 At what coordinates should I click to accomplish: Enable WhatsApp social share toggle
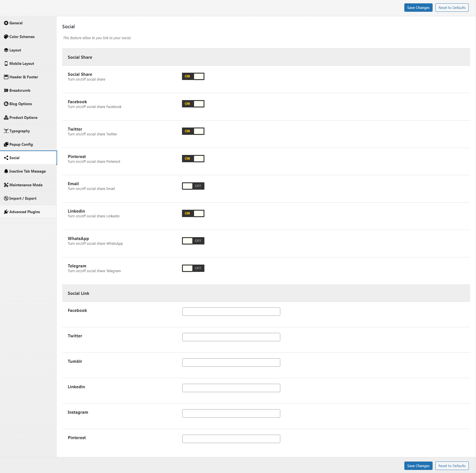click(193, 241)
